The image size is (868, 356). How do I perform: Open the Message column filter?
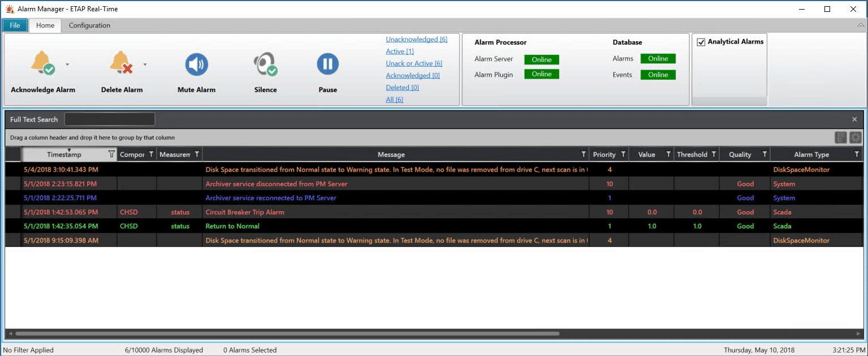583,154
